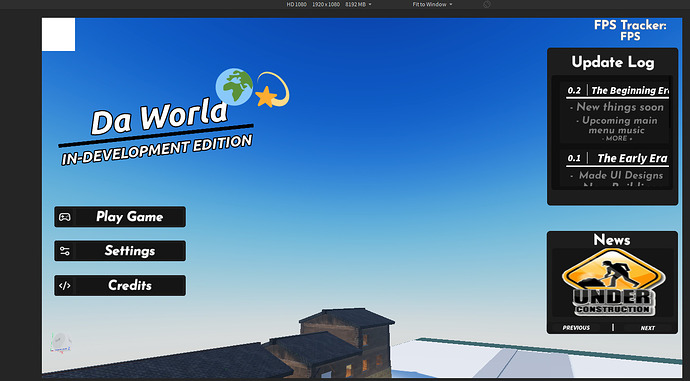
Task: Click the code brackets icon on Credits
Action: [65, 286]
